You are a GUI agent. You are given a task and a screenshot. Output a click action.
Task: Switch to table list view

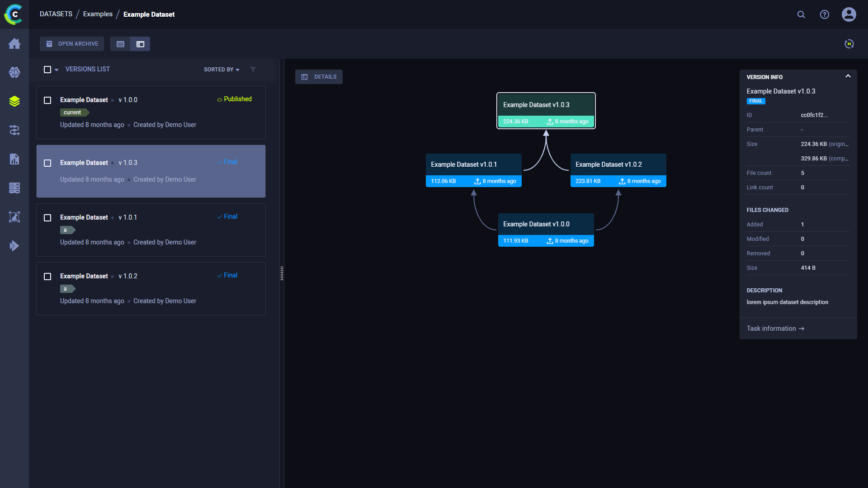click(120, 44)
